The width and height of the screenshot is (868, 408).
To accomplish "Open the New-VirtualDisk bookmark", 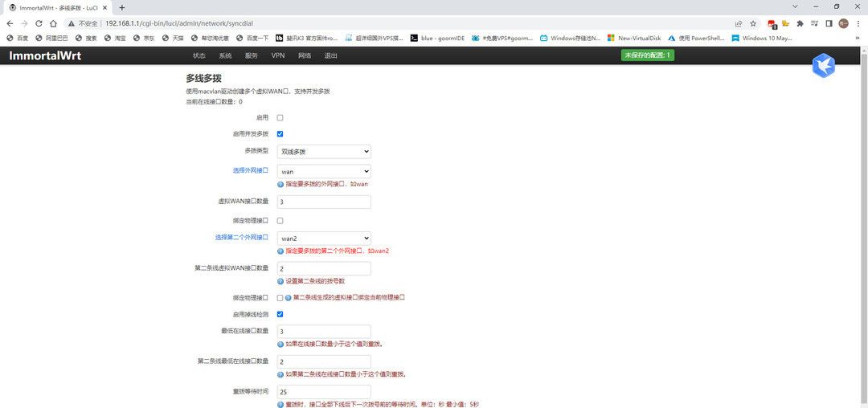I will click(x=634, y=38).
